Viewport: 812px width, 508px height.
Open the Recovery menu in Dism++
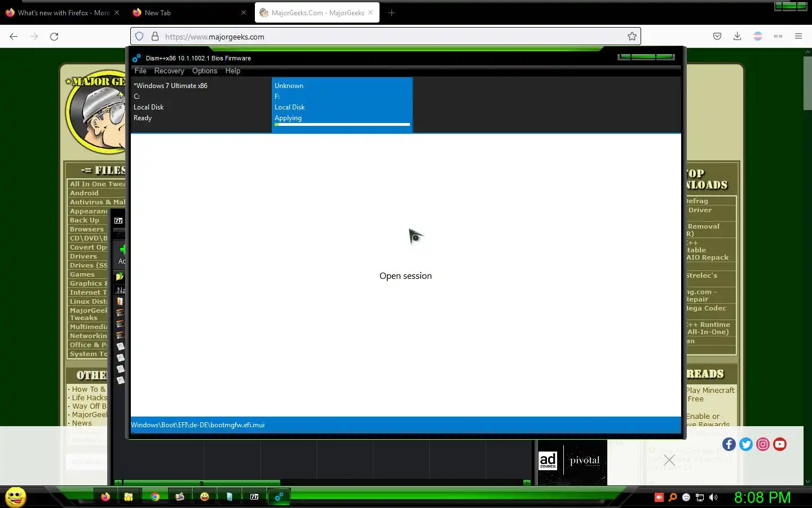pyautogui.click(x=169, y=71)
